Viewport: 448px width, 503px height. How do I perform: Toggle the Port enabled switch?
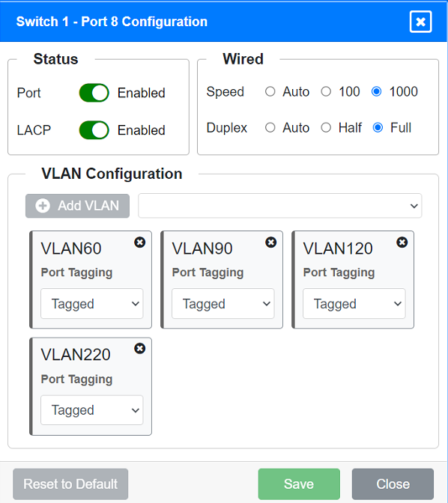coord(94,93)
